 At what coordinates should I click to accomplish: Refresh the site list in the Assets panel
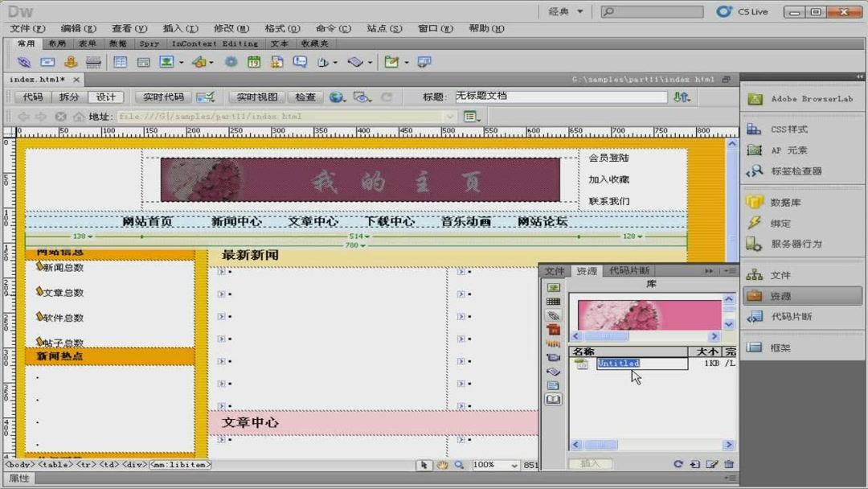pos(679,462)
